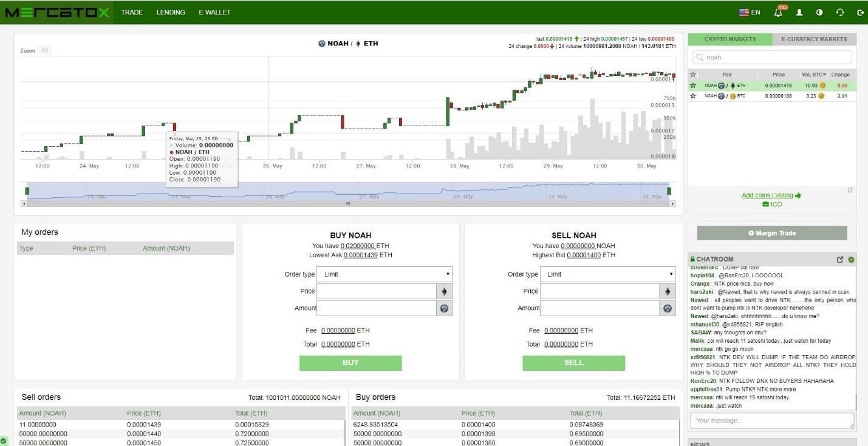Click the logout icon in header
Image resolution: width=868 pixels, height=446 pixels.
(860, 12)
